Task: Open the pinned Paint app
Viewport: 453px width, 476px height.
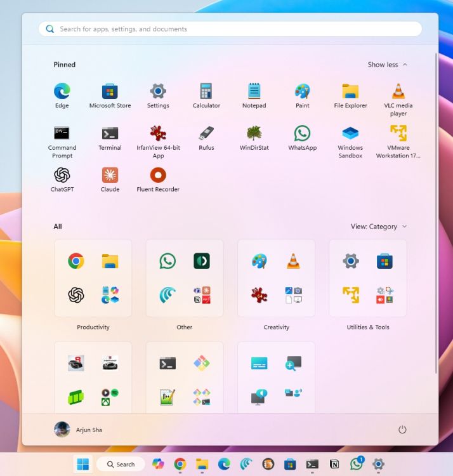Action: point(303,95)
